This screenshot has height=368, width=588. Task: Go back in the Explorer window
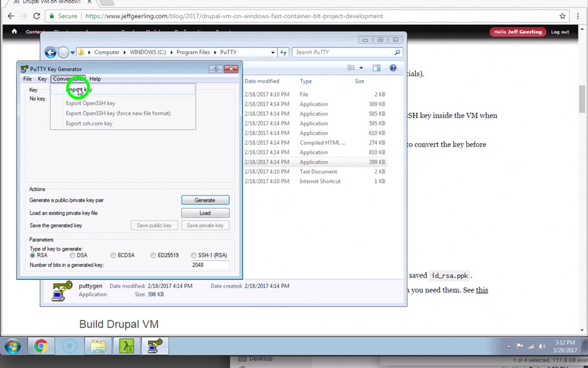coord(50,52)
